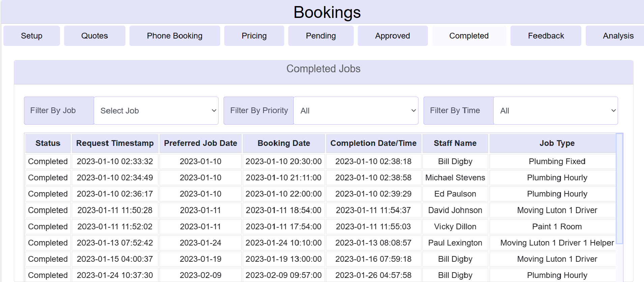This screenshot has height=282, width=644.
Task: Click the Completion Date/Time header
Action: pos(374,143)
